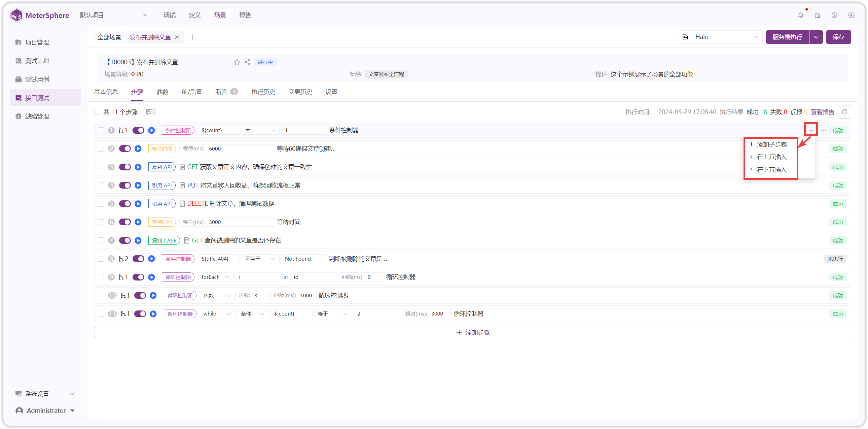The width and height of the screenshot is (868, 429).
Task: Disable step 3 GET step toggle
Action: point(125,167)
